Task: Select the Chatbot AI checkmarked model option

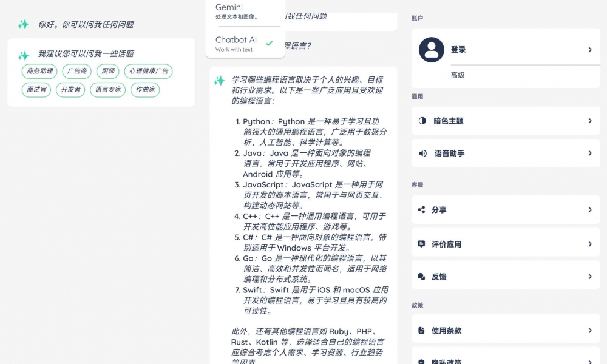Action: pyautogui.click(x=245, y=44)
